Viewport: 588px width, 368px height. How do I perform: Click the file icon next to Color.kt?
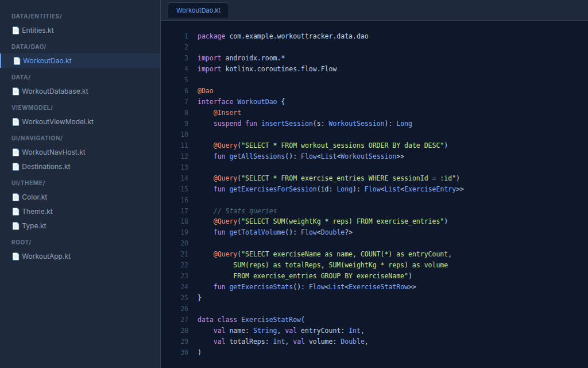pos(16,197)
